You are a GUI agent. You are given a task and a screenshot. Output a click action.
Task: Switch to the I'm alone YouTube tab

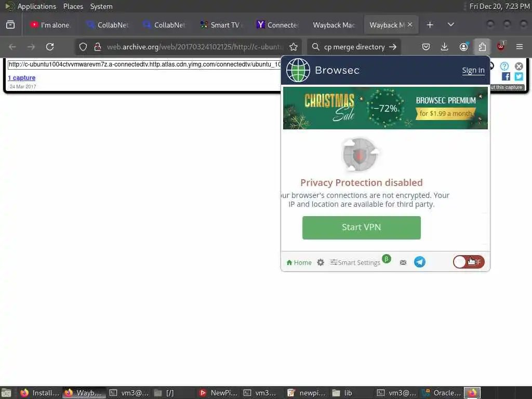(x=50, y=25)
